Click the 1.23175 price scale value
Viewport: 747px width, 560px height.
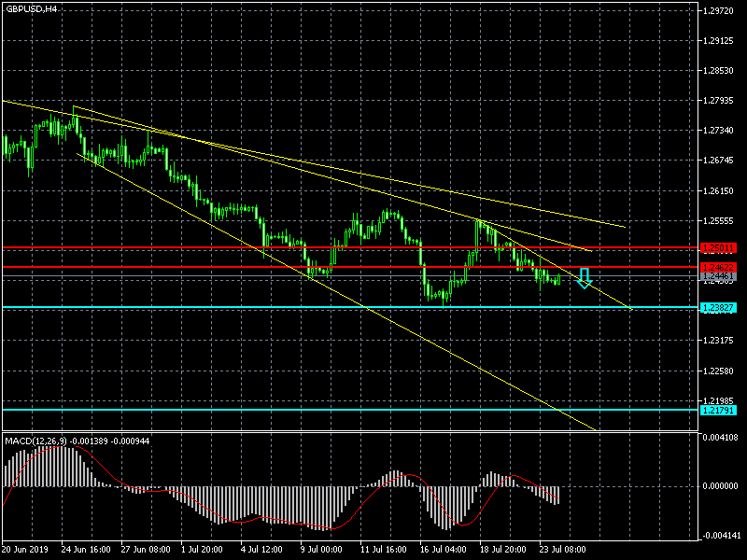click(x=718, y=341)
